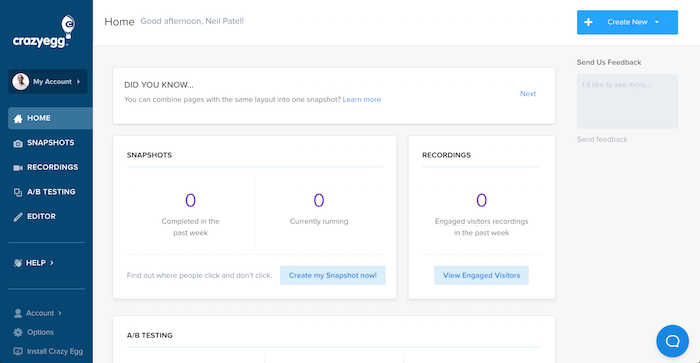Click the A/B Testing icon
This screenshot has height=363, width=700.
click(18, 192)
